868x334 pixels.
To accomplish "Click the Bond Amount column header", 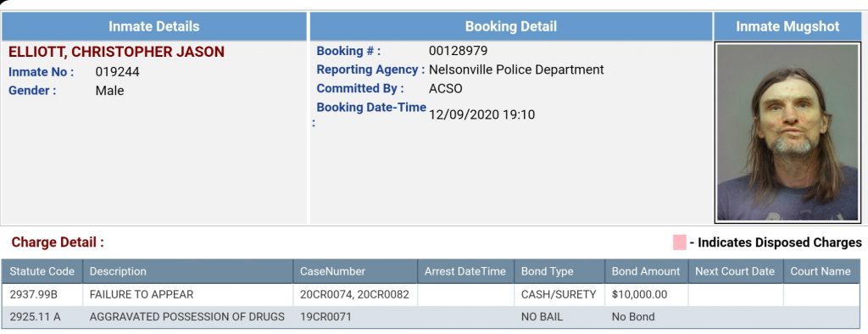I will click(x=646, y=271).
